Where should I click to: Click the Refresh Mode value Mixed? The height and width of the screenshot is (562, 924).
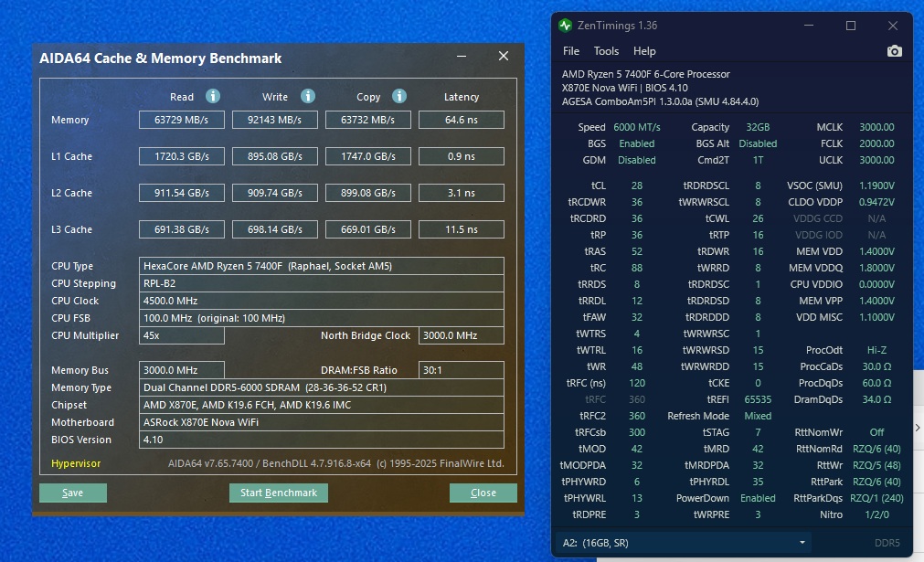pos(758,416)
